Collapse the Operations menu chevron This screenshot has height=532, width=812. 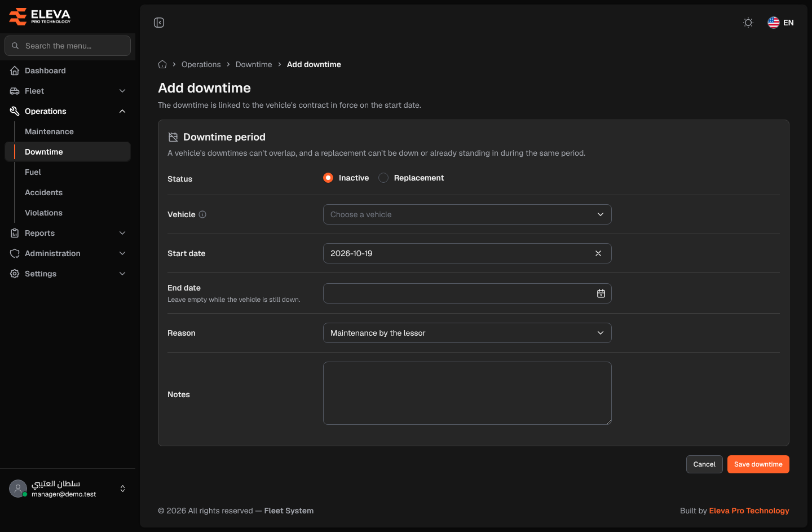pos(122,111)
